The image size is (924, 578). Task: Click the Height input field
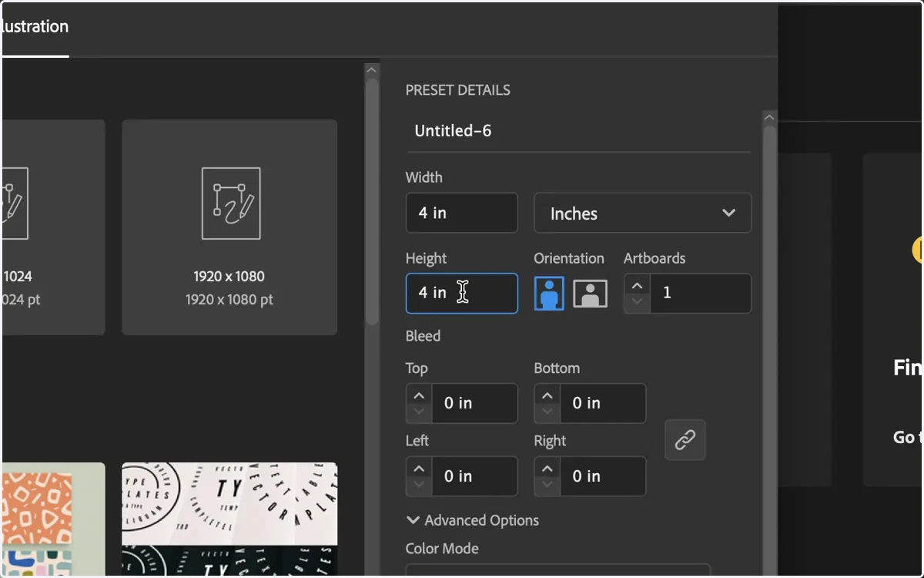pyautogui.click(x=462, y=294)
